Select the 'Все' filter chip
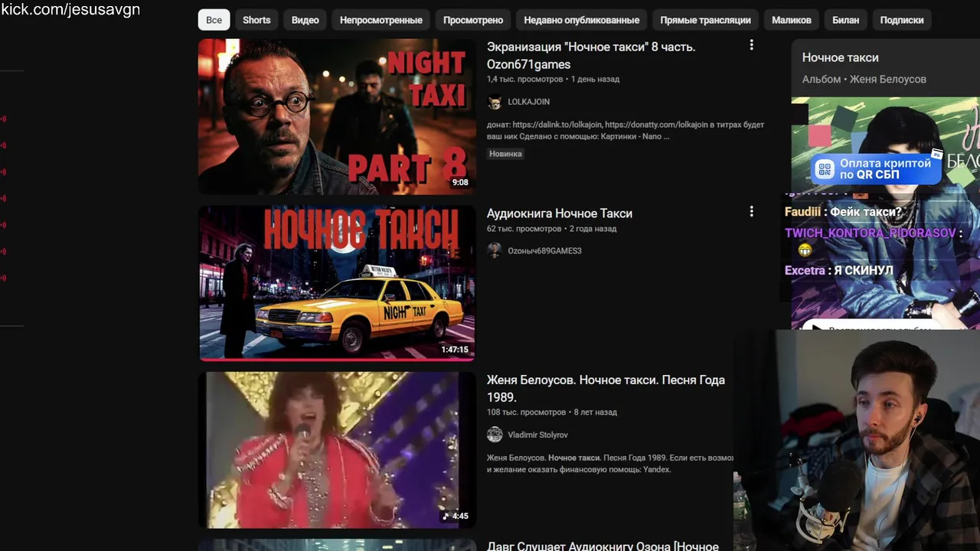This screenshot has width=980, height=551. click(x=214, y=20)
